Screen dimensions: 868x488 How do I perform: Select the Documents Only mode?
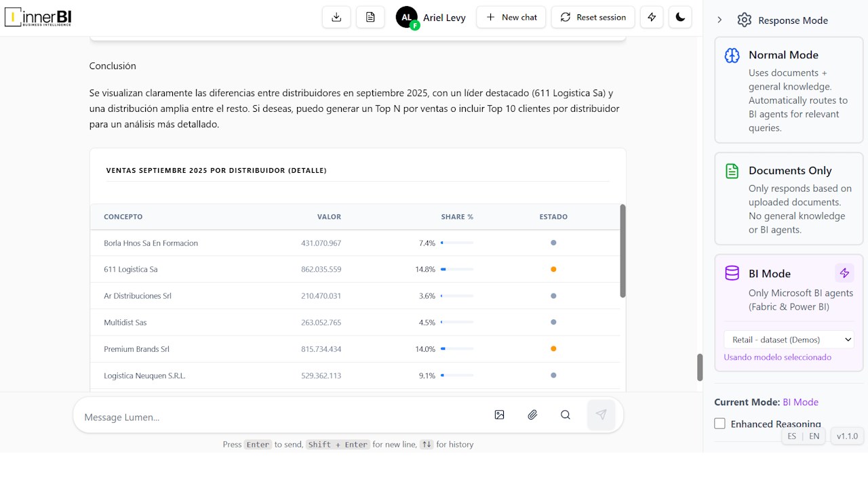click(789, 199)
